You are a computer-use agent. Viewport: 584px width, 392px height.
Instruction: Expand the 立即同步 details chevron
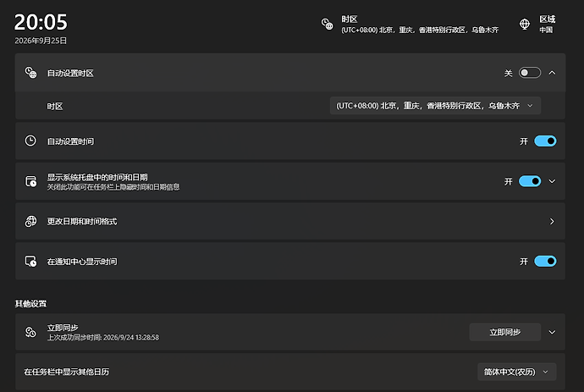pos(552,333)
